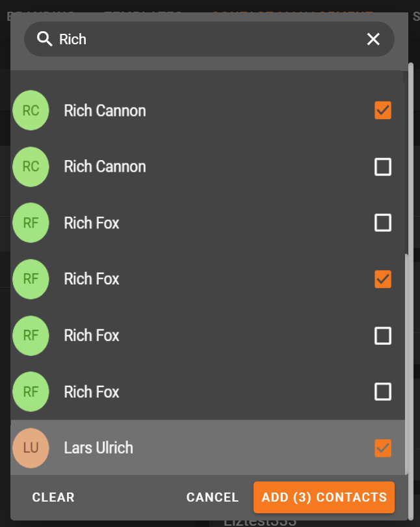The image size is (420, 527).
Task: Click the first Rich Fox RF avatar
Action: point(31,223)
